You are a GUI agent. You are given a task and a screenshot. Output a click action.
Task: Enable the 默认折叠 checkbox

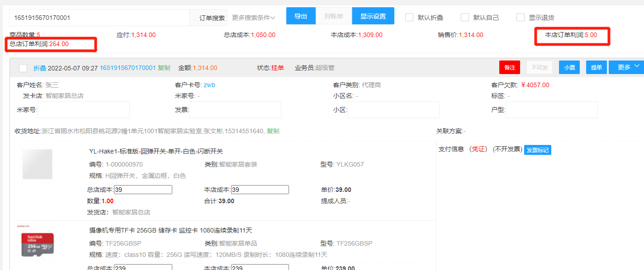409,17
